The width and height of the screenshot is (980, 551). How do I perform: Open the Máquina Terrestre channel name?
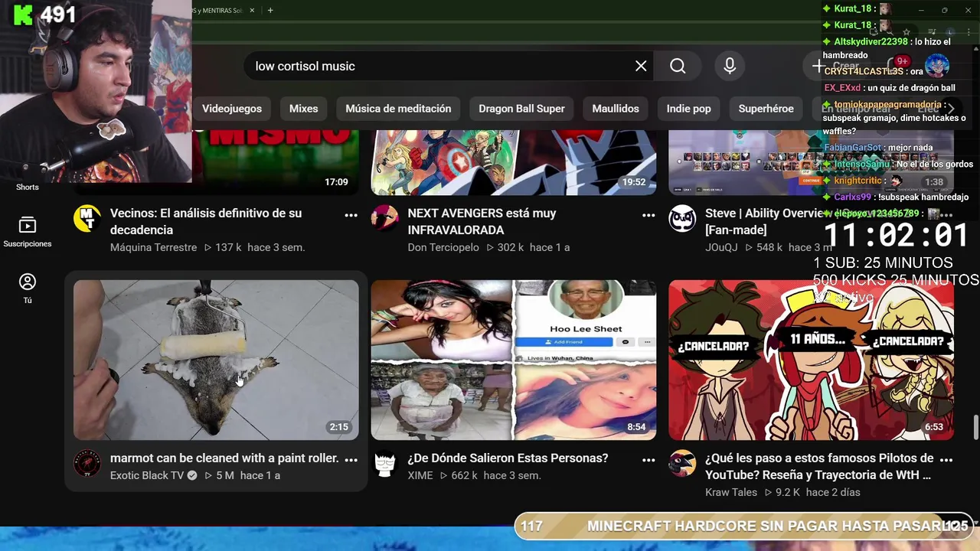tap(153, 247)
